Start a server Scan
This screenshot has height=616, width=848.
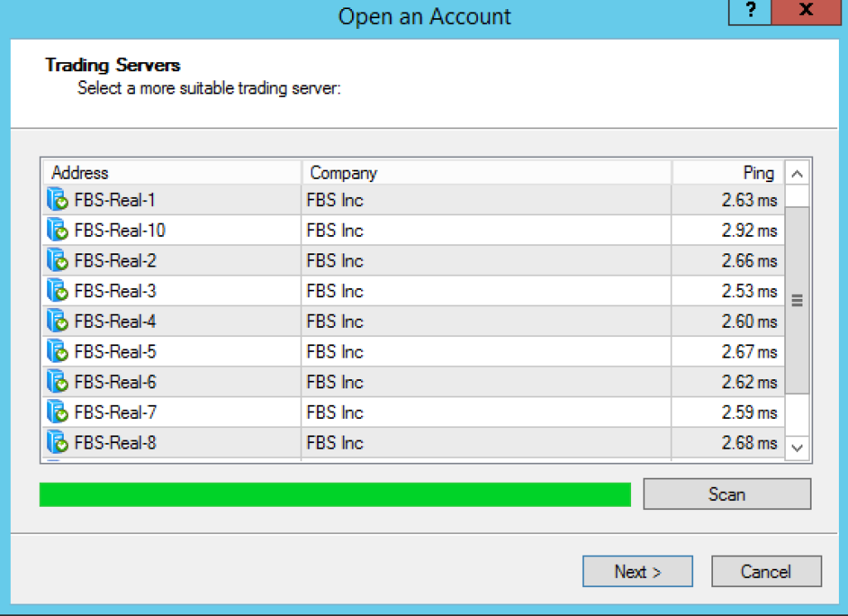(727, 493)
